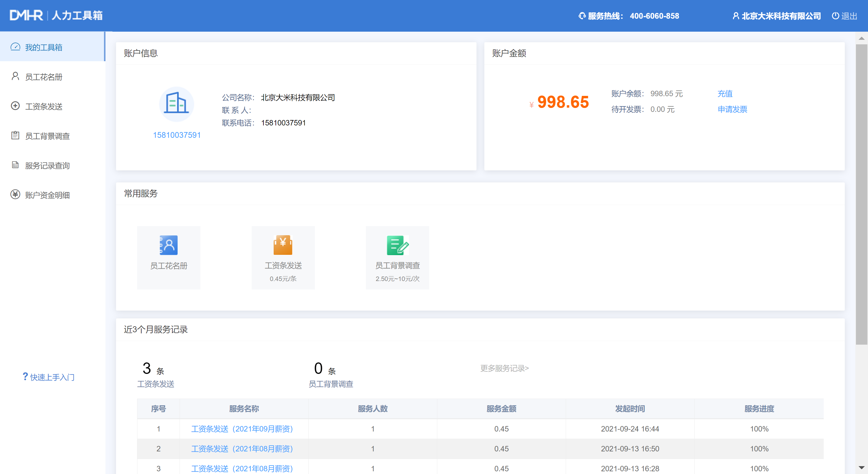This screenshot has height=474, width=868.
Task: Click the person icon beside 员工花名册 in sidebar
Action: tap(15, 76)
